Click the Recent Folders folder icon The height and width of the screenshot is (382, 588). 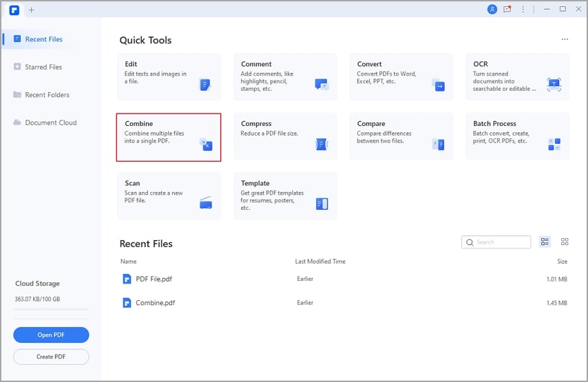coord(17,94)
